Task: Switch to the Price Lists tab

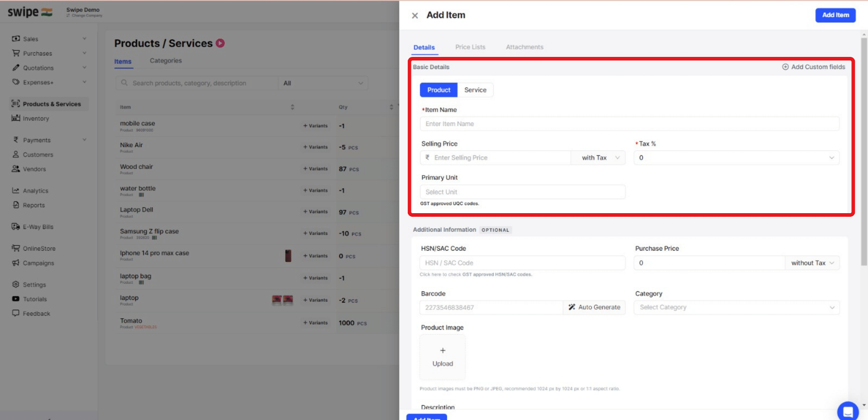Action: pyautogui.click(x=470, y=47)
